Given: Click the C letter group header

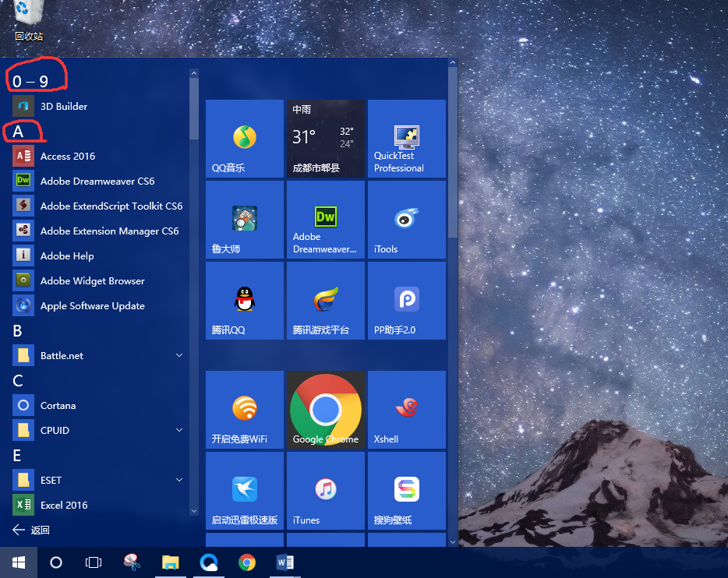Looking at the screenshot, I should coord(18,381).
